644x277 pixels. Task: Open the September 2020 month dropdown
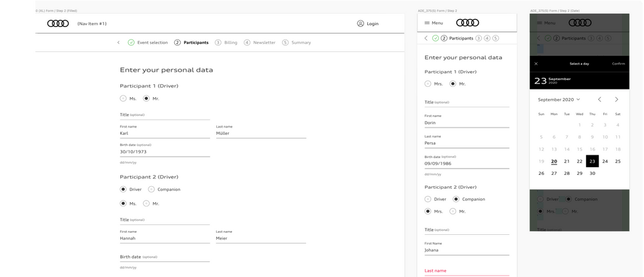[x=559, y=99]
